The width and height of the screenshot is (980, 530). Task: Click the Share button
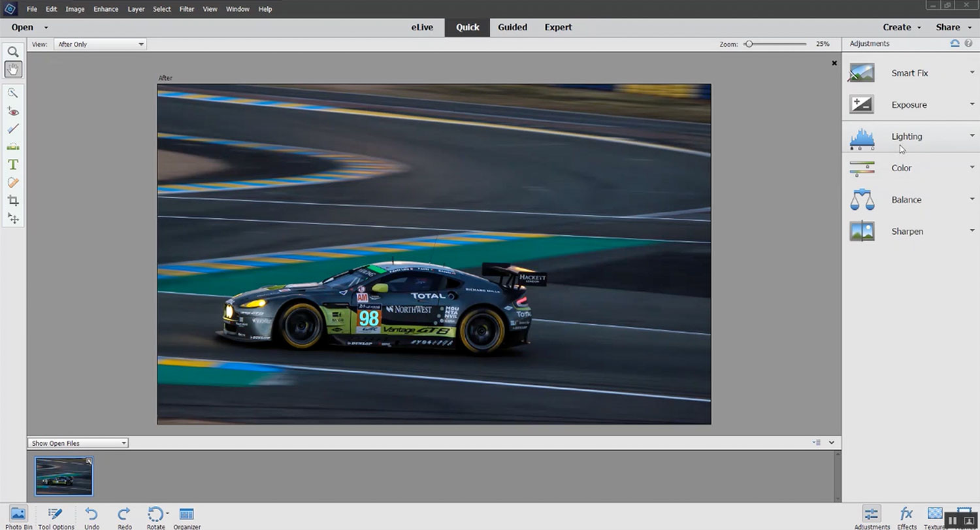tap(951, 27)
